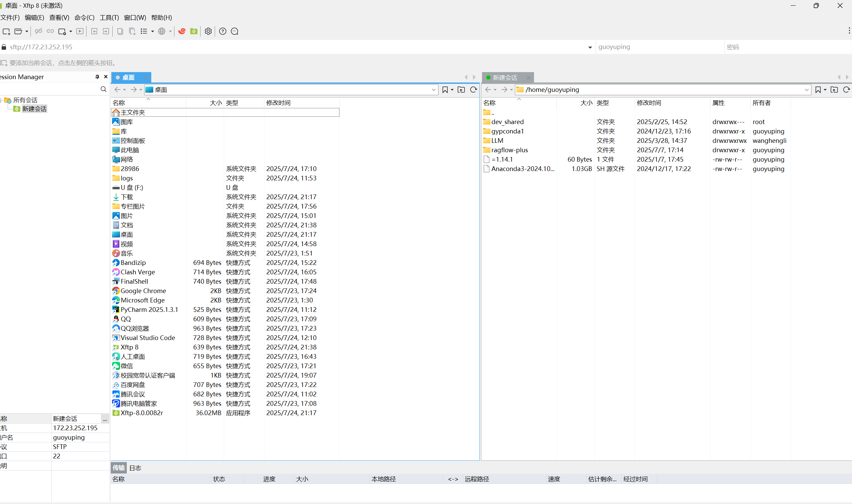Click the Paste toolbar icon
This screenshot has height=504, width=852.
pyautogui.click(x=132, y=31)
